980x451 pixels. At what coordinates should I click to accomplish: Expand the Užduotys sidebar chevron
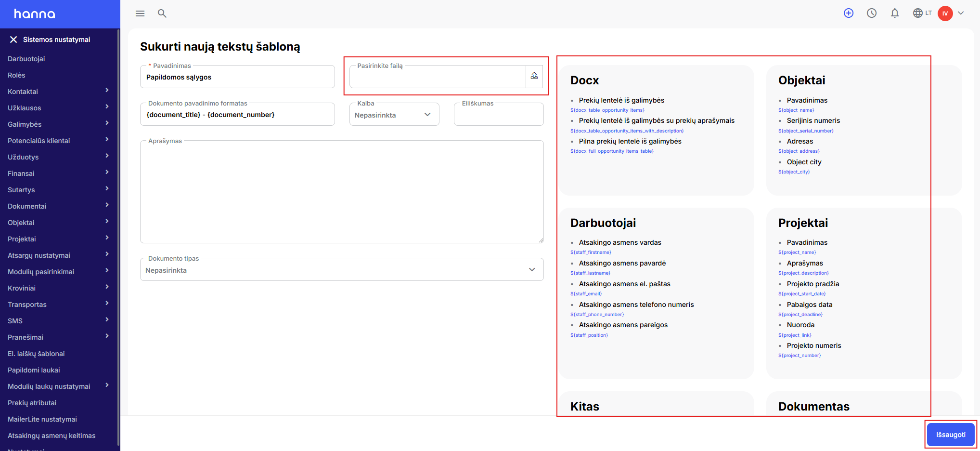(107, 156)
